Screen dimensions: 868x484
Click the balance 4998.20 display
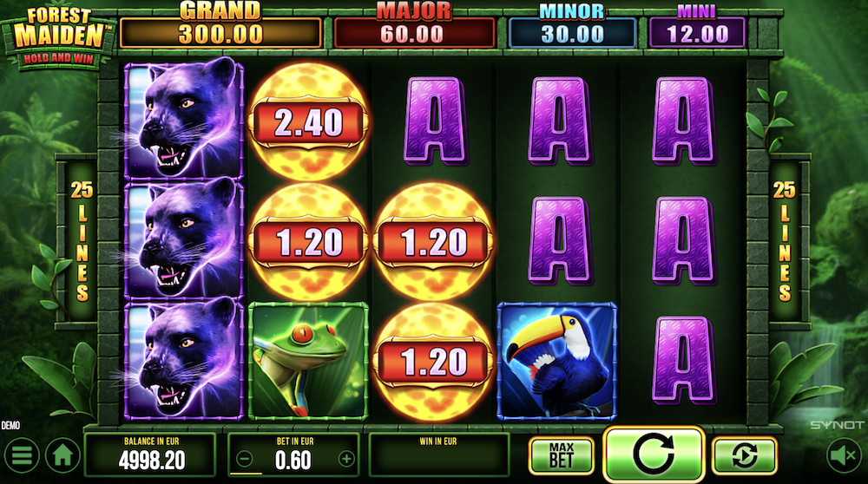(150, 455)
